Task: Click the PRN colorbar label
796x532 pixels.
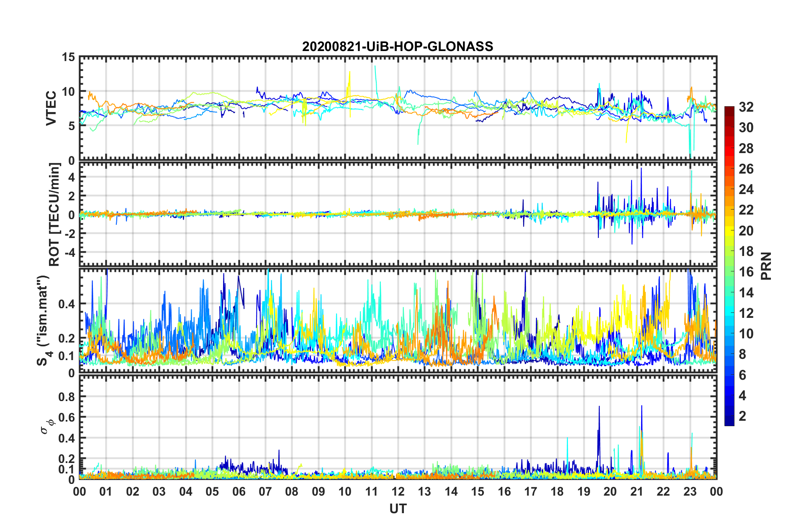Action: (766, 266)
